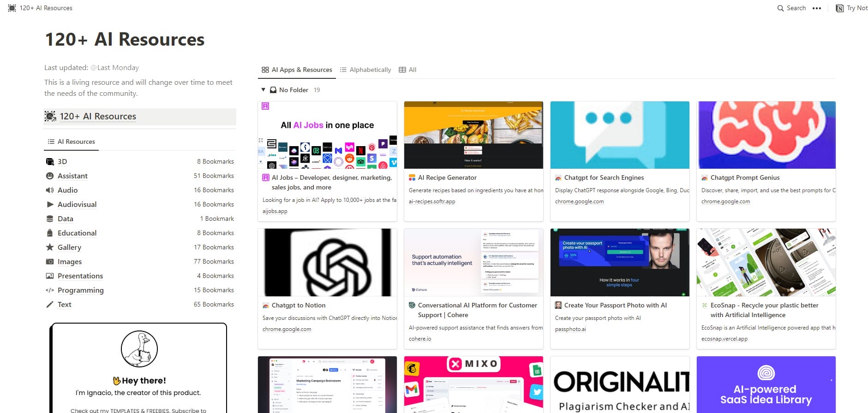Open the passport photo thumbnail
Viewport: 868px width, 413px height.
pos(620,263)
